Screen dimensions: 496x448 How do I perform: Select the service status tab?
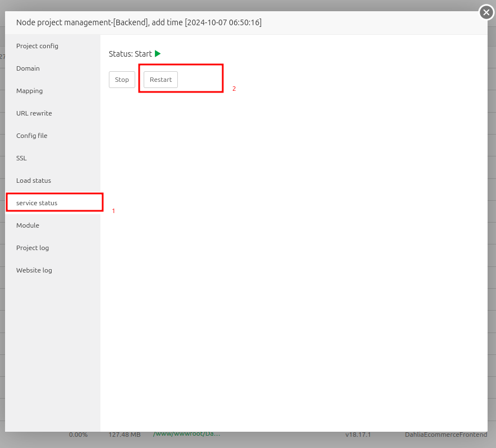[37, 203]
